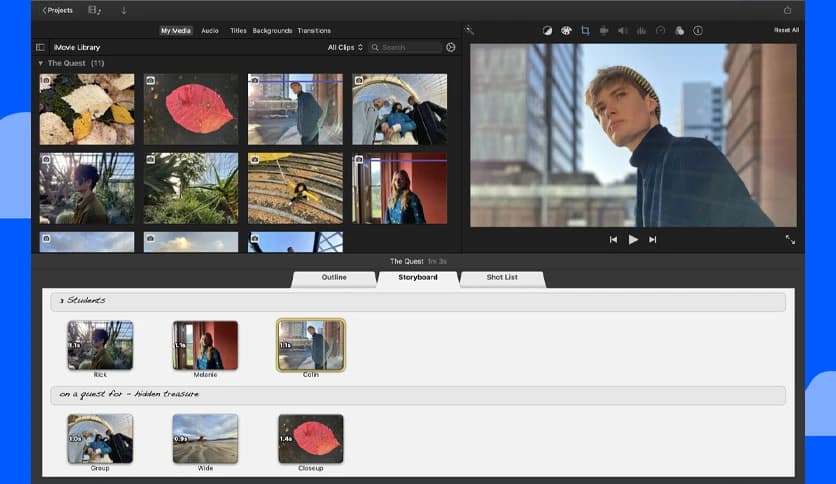
Task: Switch to the Shot List tab
Action: click(502, 279)
